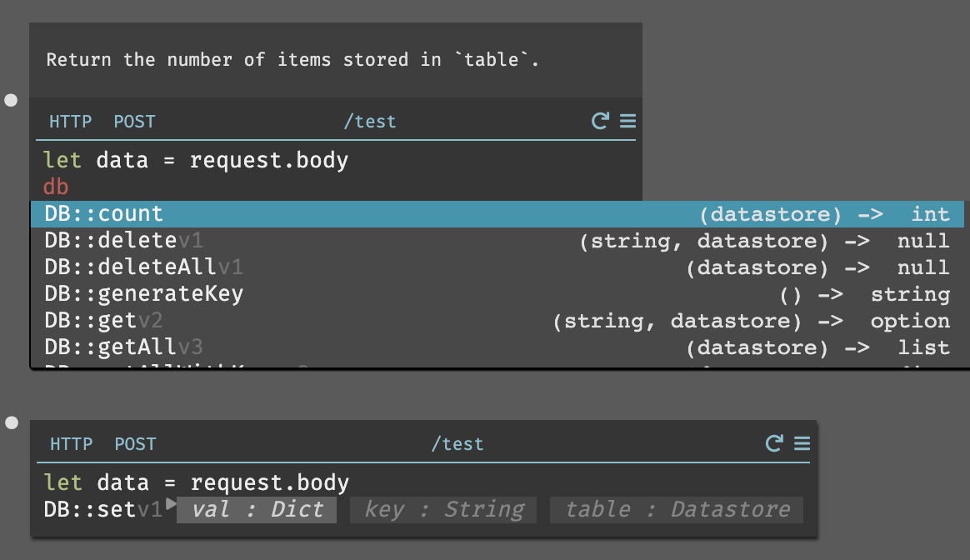Edit the /test route of the bottom handler
This screenshot has height=560, width=970.
(457, 444)
